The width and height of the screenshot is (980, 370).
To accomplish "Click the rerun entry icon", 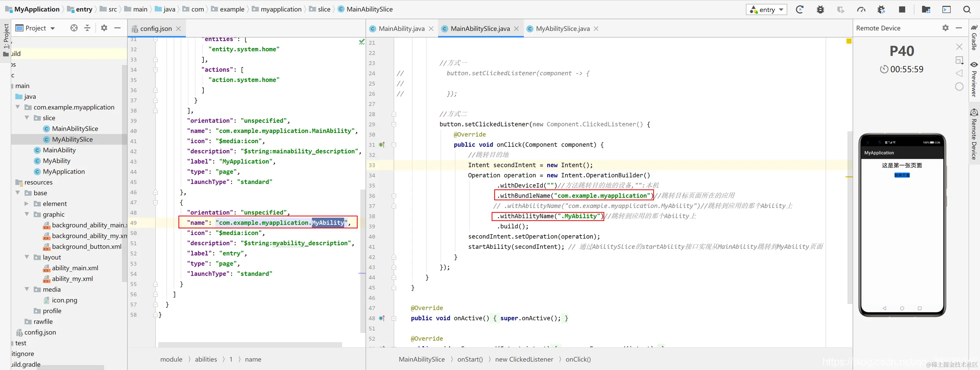I will click(x=799, y=9).
